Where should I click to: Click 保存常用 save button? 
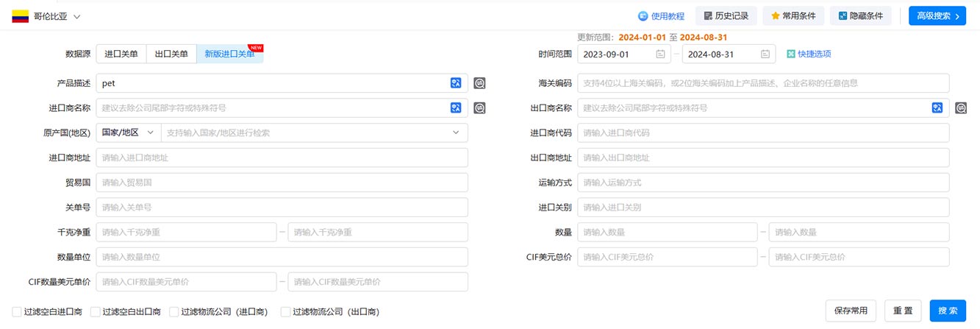click(851, 311)
